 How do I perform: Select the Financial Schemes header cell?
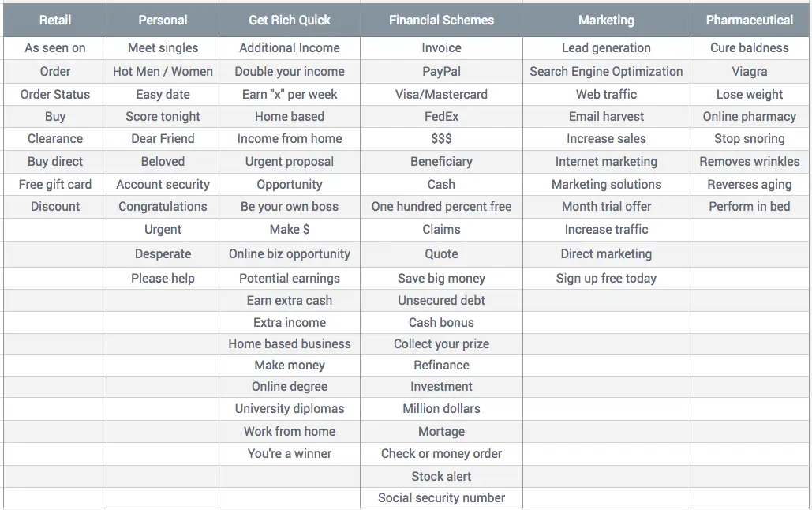(441, 21)
